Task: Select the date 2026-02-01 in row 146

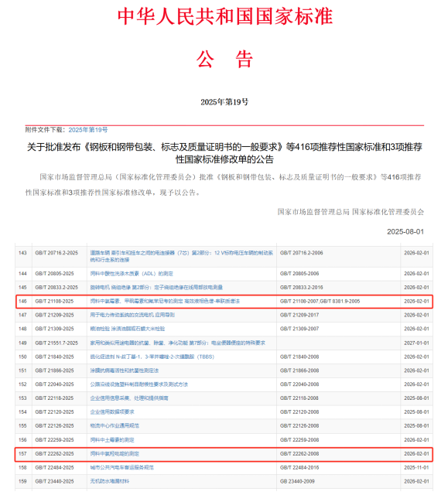Action: pos(416,301)
